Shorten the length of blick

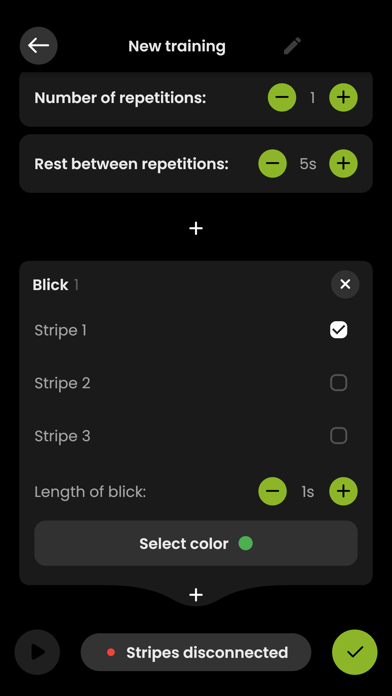click(x=273, y=491)
